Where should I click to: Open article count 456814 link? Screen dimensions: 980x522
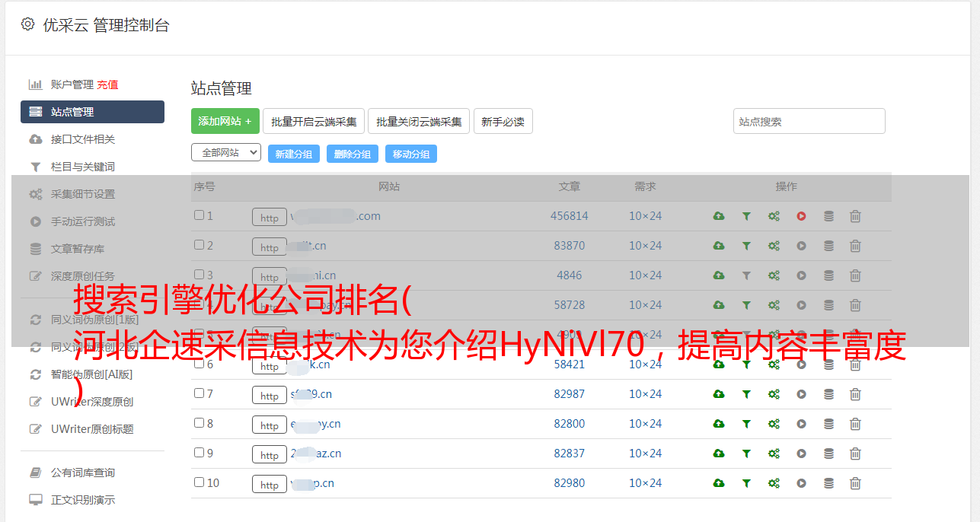coord(570,216)
